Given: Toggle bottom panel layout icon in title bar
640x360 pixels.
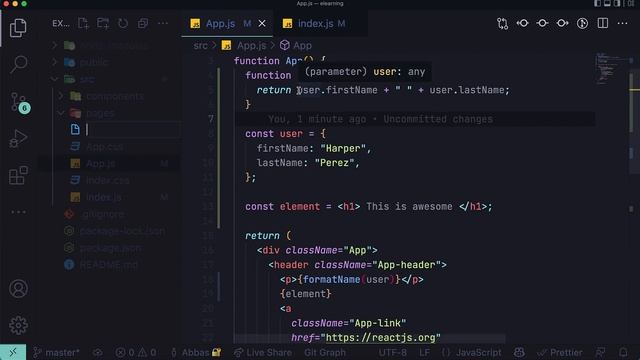Looking at the screenshot, I should coord(607,3).
